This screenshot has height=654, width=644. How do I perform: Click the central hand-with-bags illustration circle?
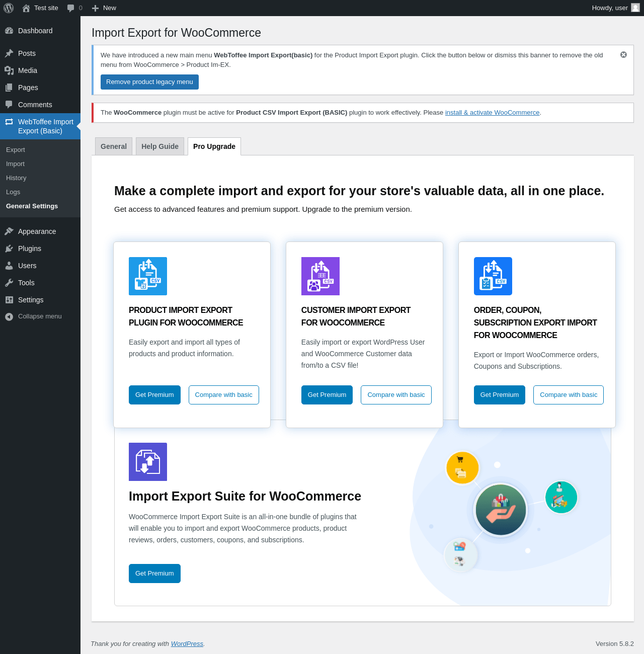tap(501, 510)
